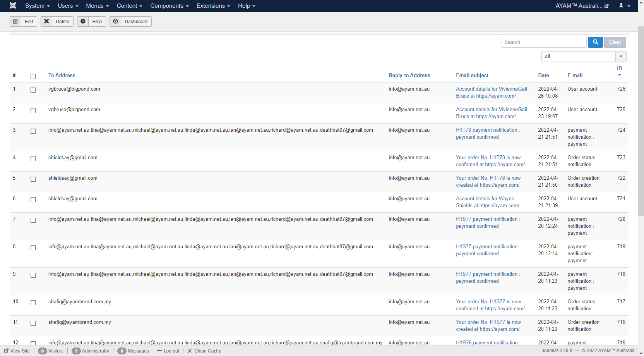Open the System menu

(x=37, y=6)
